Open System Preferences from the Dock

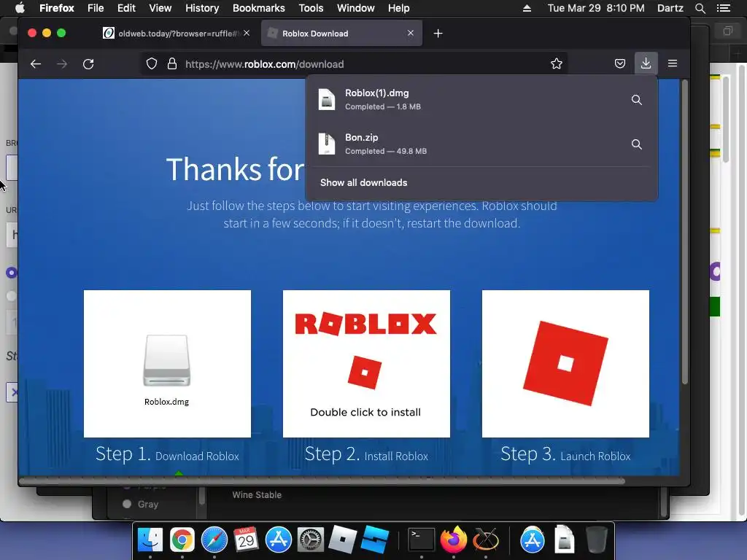[311, 540]
